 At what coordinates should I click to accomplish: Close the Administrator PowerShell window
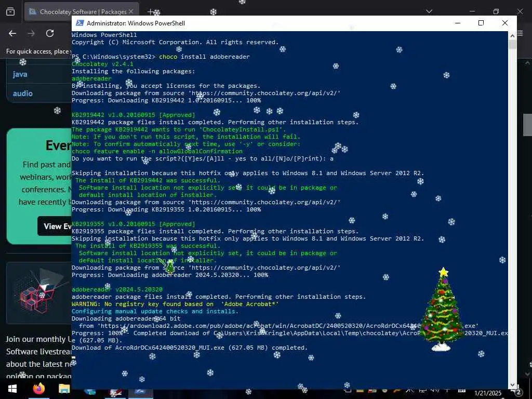(x=505, y=23)
